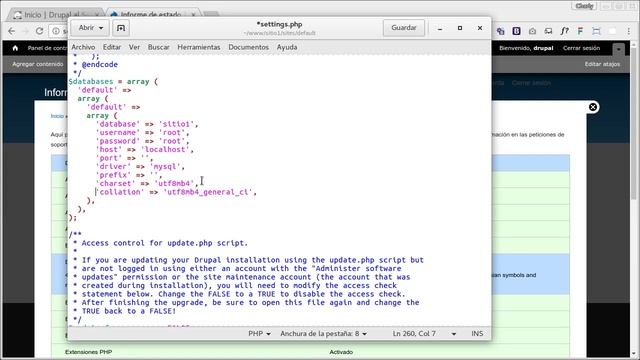
Task: Open the Anchura de la pestaña dropdown
Action: click(x=323, y=333)
